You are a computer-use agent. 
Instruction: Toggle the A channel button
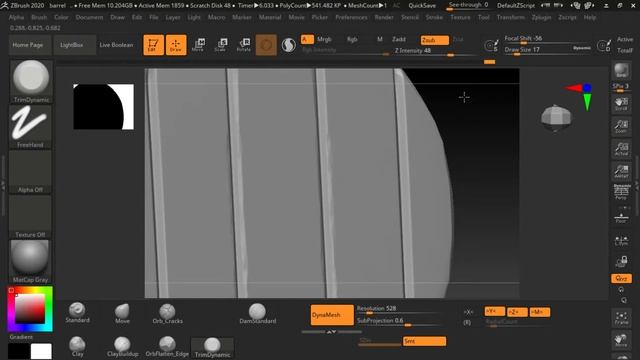pos(307,40)
